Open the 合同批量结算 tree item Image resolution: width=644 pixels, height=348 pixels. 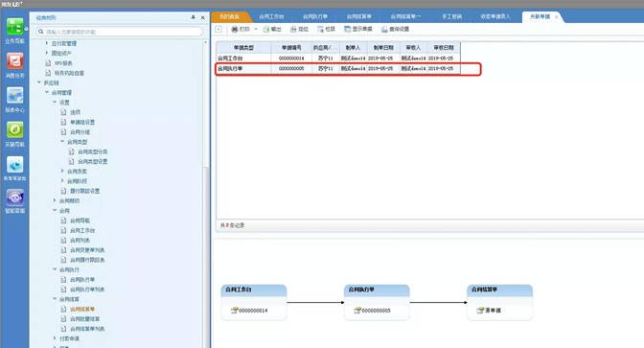[84, 319]
